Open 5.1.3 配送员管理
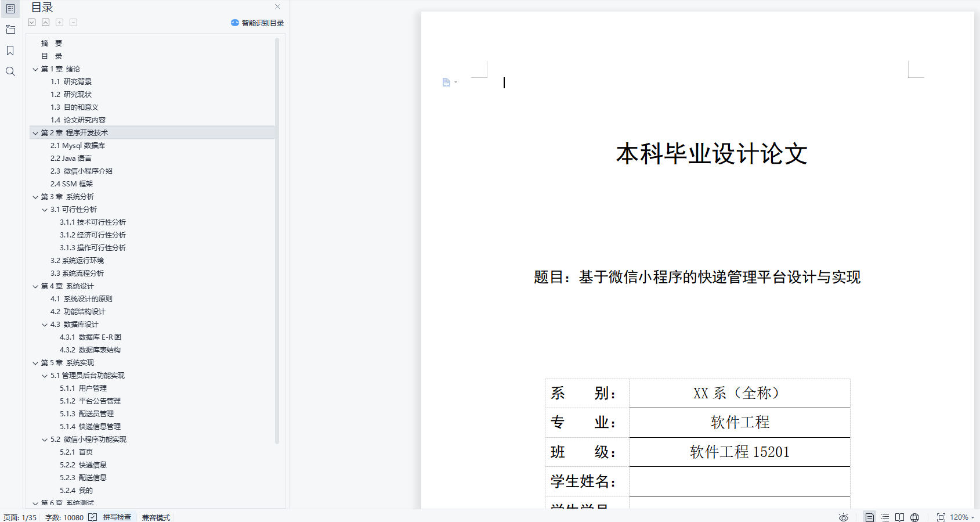This screenshot has width=980, height=522. pos(86,414)
